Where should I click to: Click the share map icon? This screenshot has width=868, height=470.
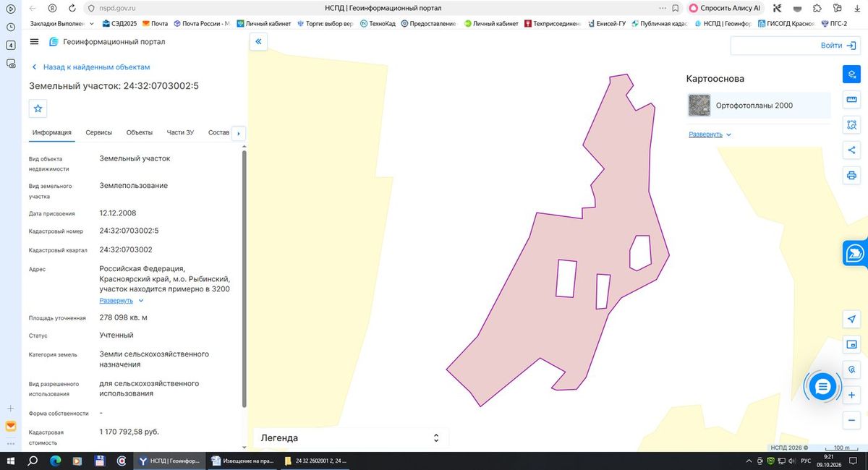[851, 150]
